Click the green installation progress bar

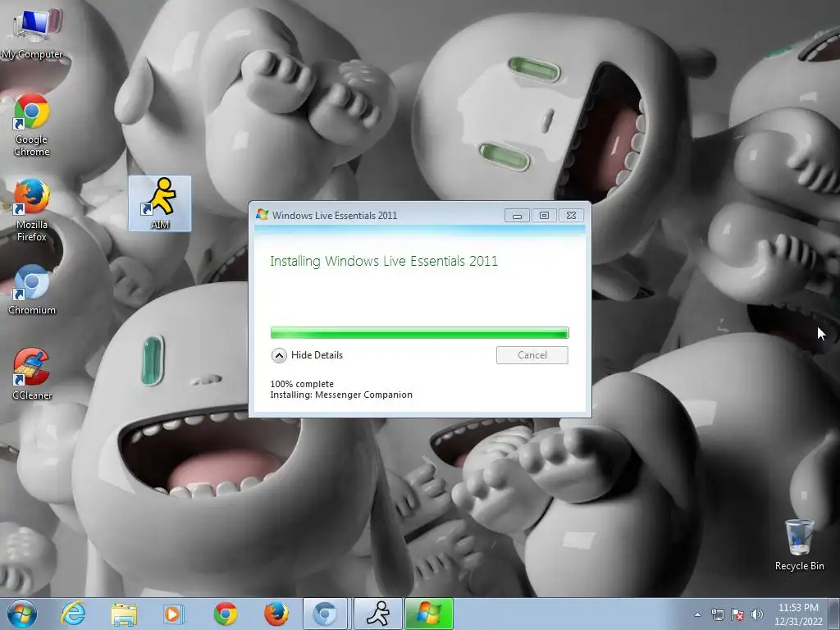pos(419,333)
